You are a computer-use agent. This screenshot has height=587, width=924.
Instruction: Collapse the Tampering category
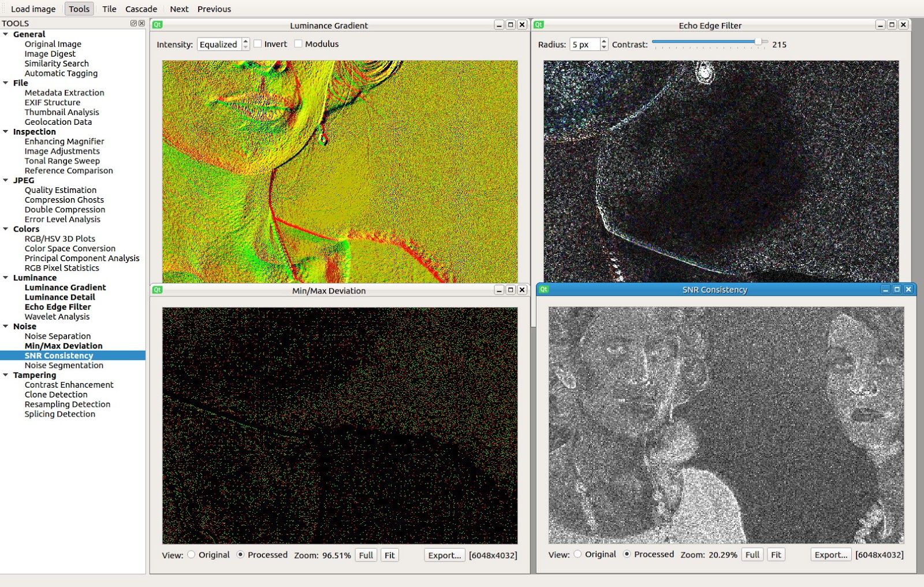(6, 375)
